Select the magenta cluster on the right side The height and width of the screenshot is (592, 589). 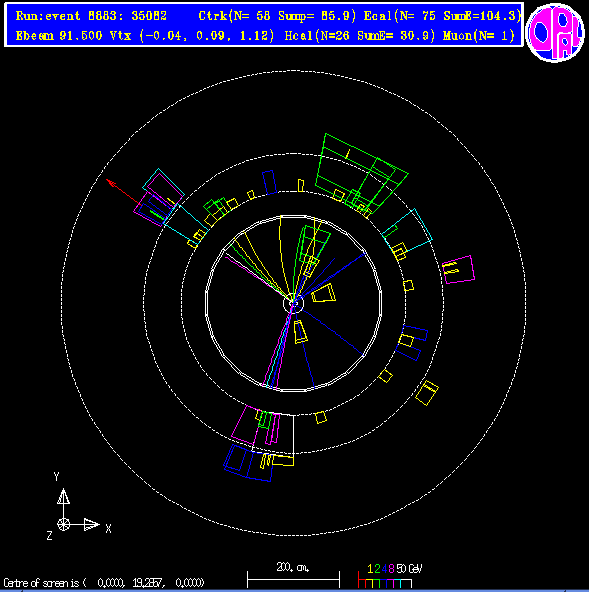click(458, 269)
